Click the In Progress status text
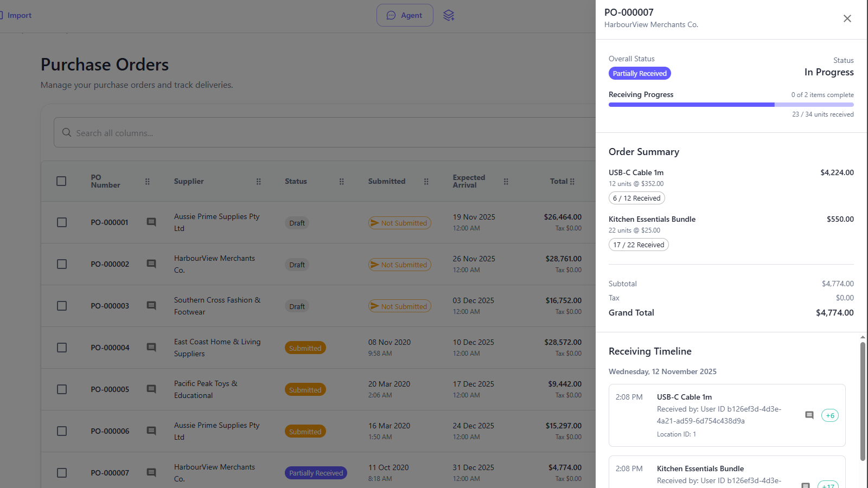Screen dimensions: 868x488 coord(829,72)
